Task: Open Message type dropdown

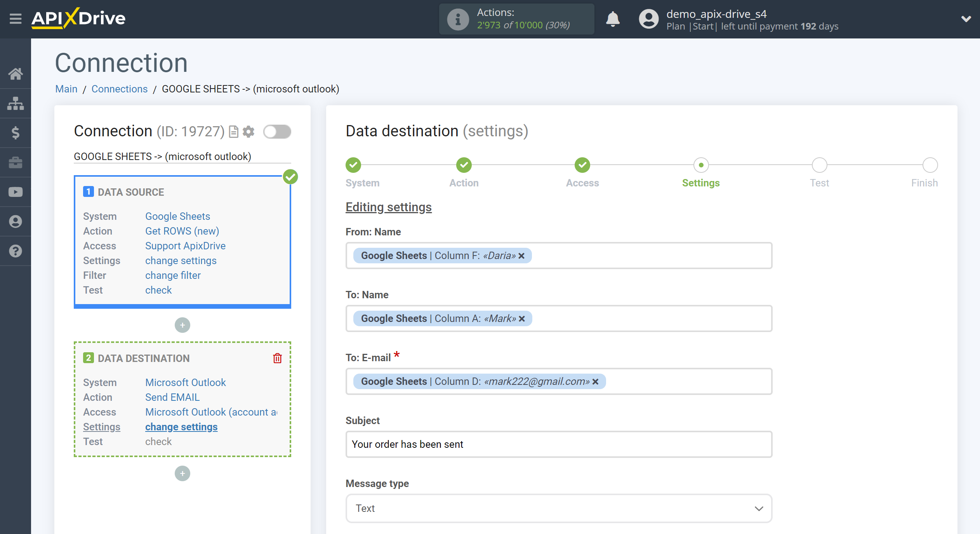Action: (x=559, y=508)
